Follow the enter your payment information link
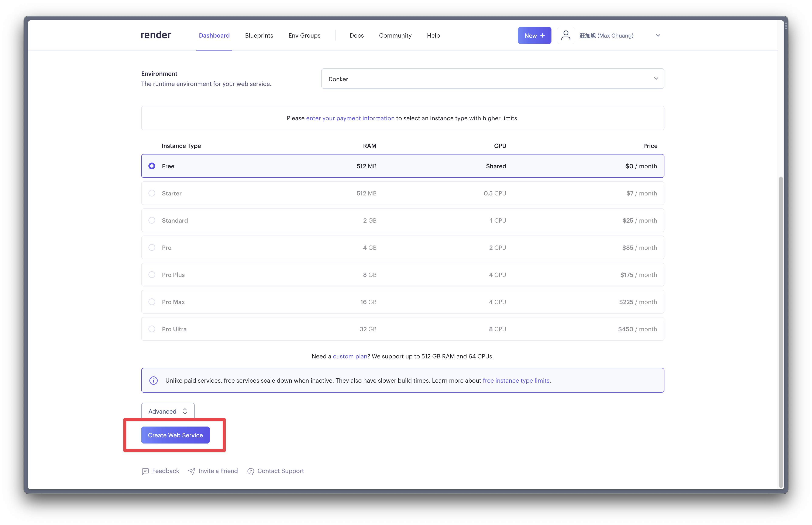Image resolution: width=812 pixels, height=525 pixels. (x=350, y=118)
